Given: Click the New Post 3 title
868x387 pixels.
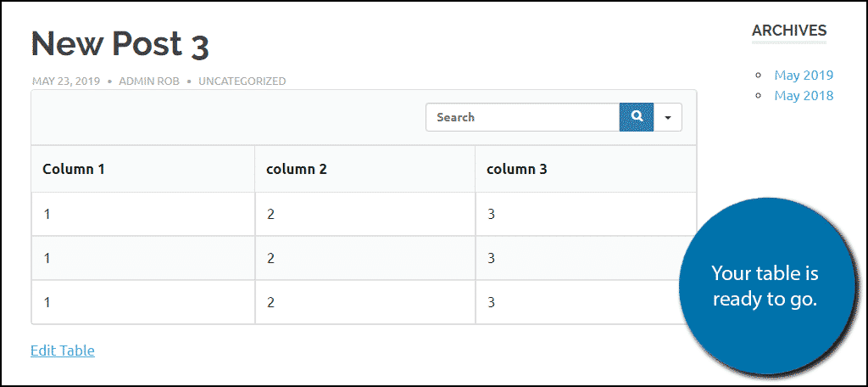Looking at the screenshot, I should point(120,44).
